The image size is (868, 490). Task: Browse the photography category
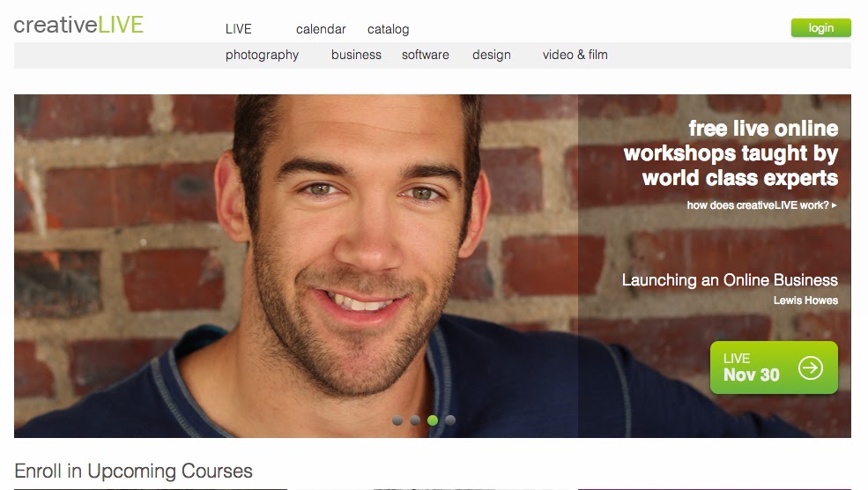262,55
